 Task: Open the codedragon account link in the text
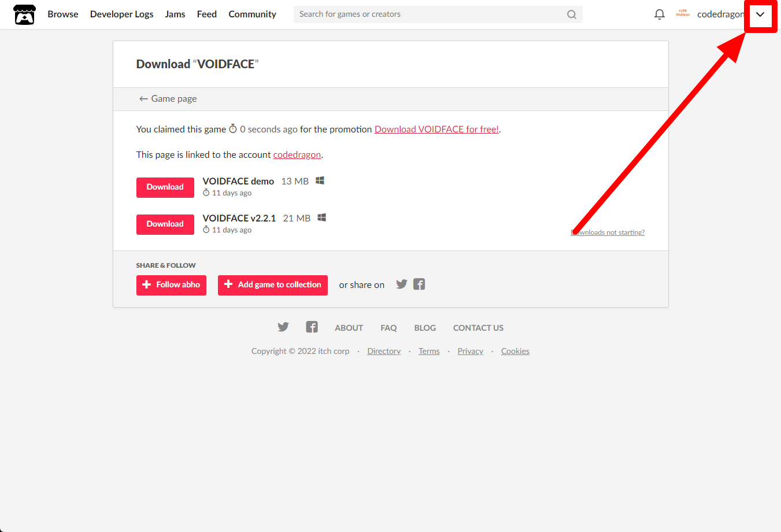click(x=297, y=155)
